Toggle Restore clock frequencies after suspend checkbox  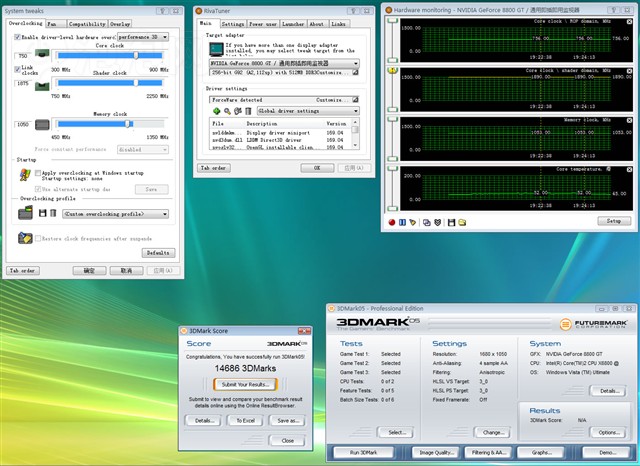(38, 238)
